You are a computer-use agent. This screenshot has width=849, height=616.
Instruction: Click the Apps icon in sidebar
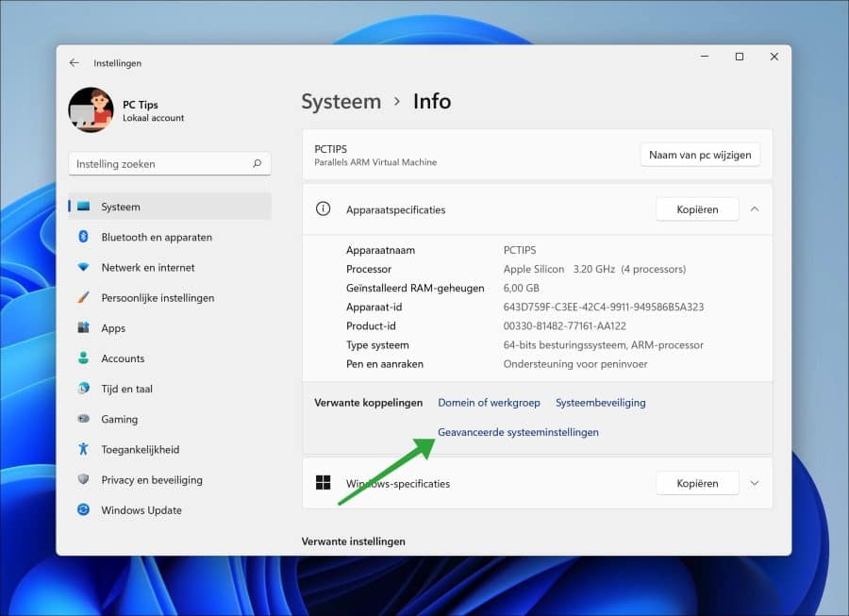[83, 327]
